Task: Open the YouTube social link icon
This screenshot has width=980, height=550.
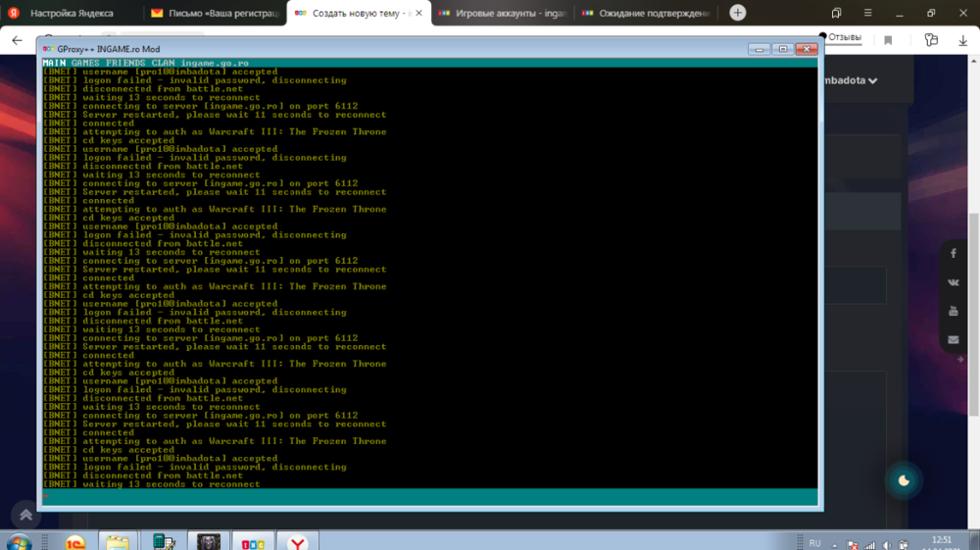Action: 954,311
